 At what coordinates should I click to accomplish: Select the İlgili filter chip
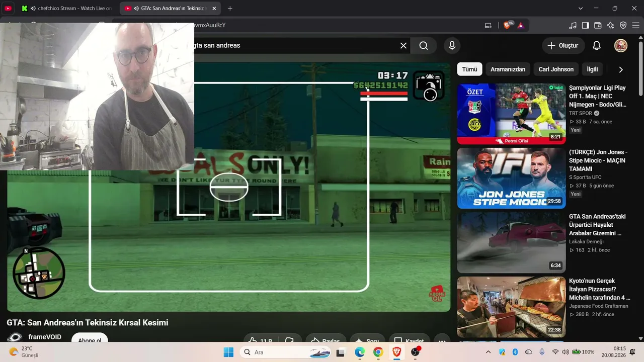pos(592,69)
